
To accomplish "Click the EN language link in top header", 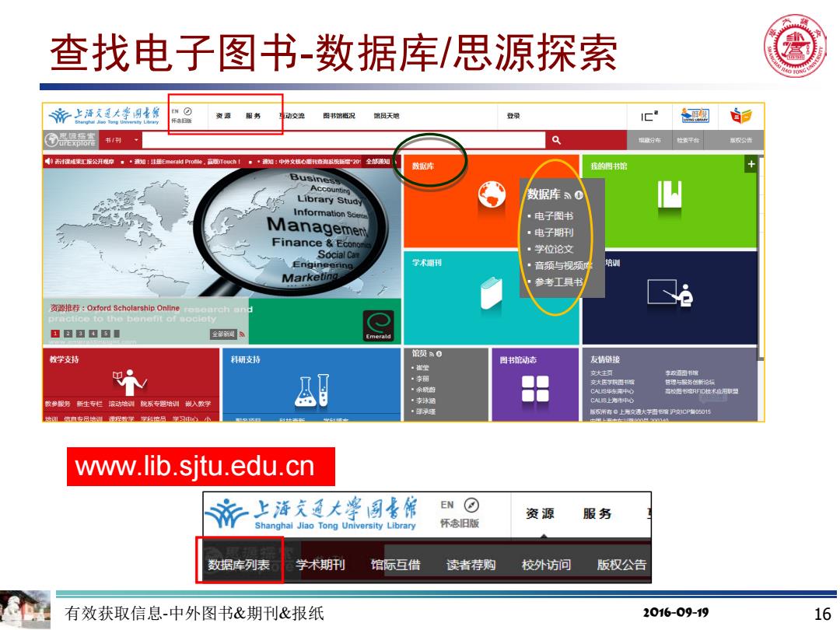I will (175, 111).
